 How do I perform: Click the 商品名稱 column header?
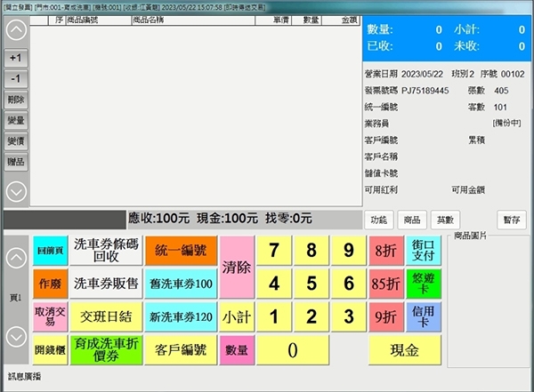pos(193,20)
